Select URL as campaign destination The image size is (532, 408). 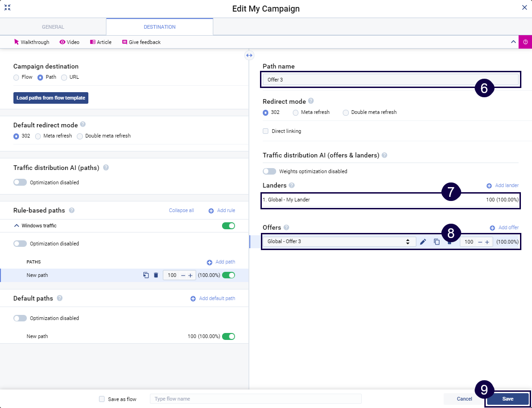(x=64, y=77)
